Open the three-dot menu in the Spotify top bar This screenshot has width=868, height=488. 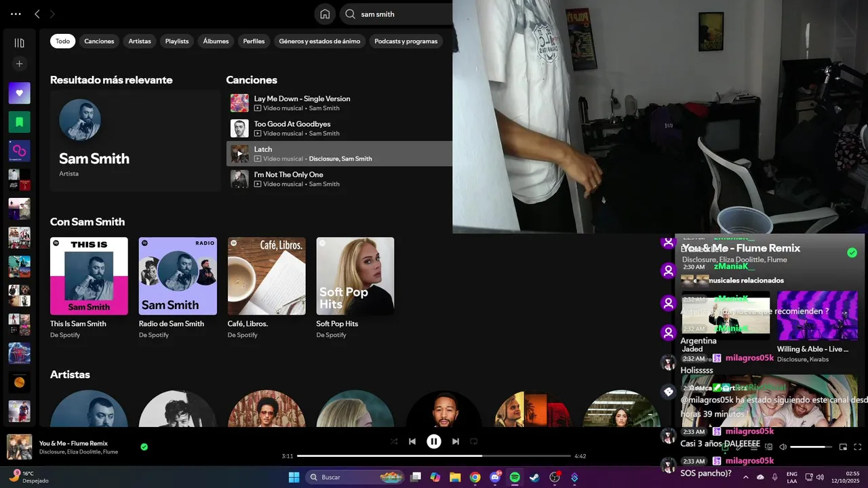pos(16,14)
